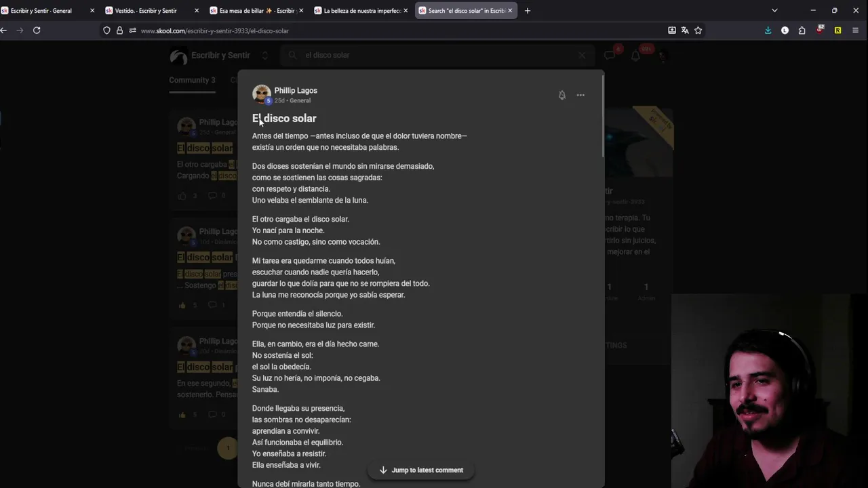This screenshot has height=488, width=868.
Task: Show tracking protection shield info
Action: tap(106, 30)
